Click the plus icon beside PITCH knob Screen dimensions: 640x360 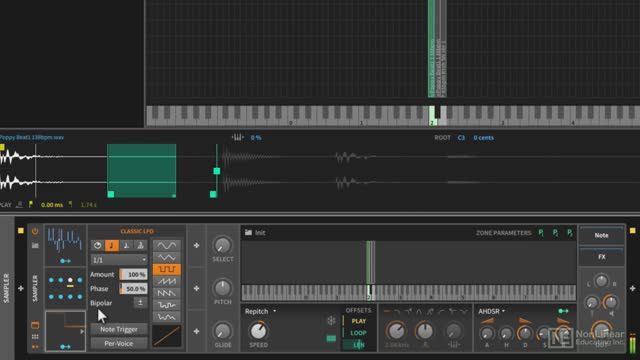point(196,289)
